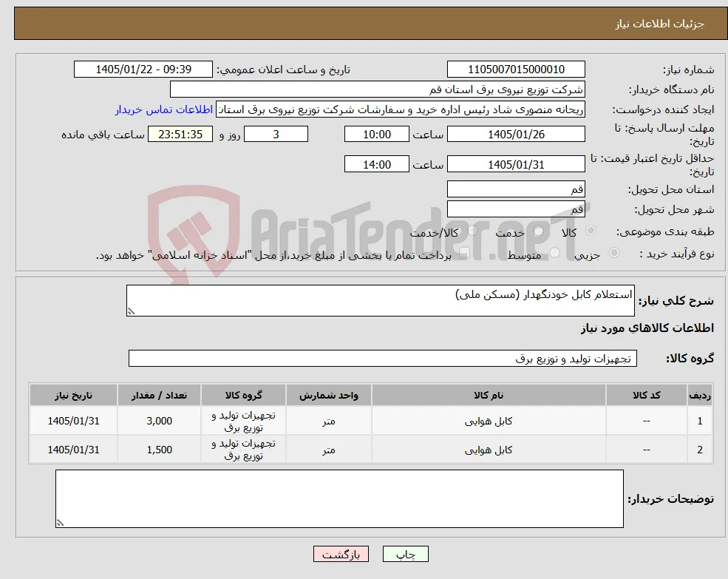Click remaining days field showing 3
This screenshot has width=728, height=579.
[x=276, y=135]
